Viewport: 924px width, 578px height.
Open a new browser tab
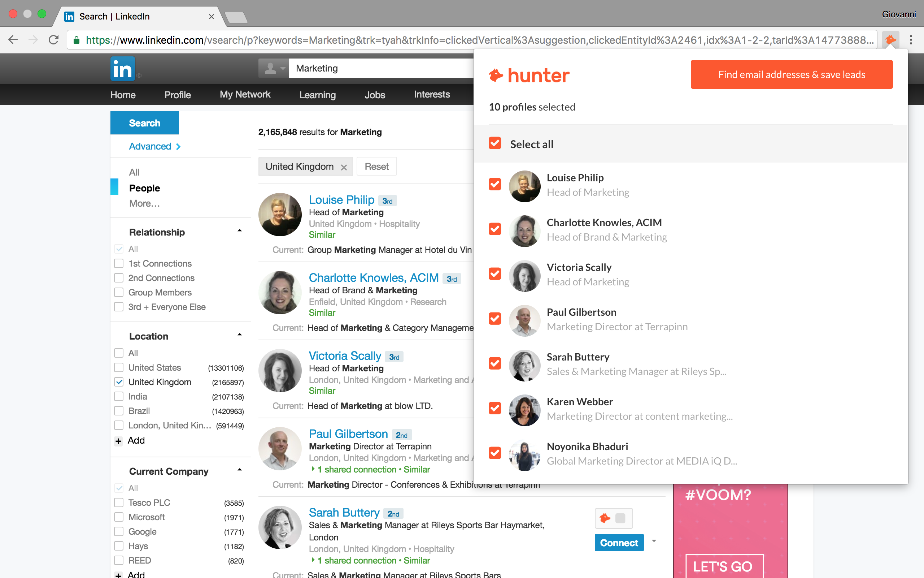point(236,17)
